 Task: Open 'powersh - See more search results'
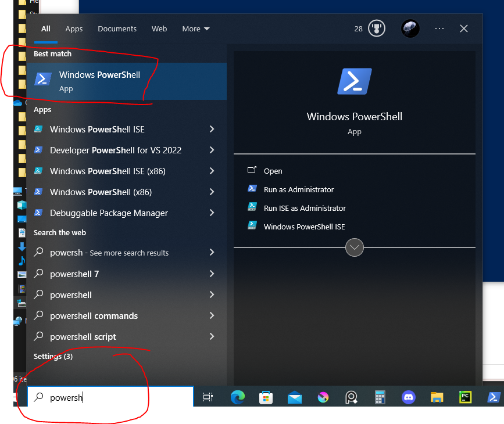point(127,253)
